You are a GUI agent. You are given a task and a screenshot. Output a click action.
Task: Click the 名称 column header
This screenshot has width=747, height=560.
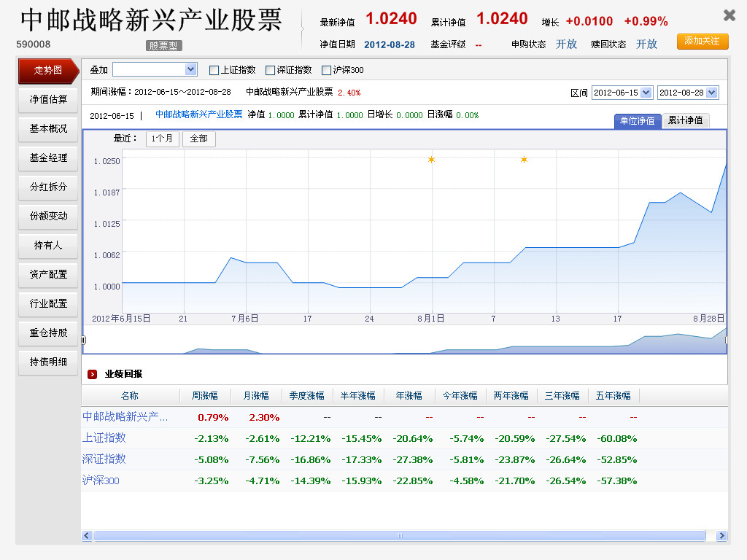[130, 396]
